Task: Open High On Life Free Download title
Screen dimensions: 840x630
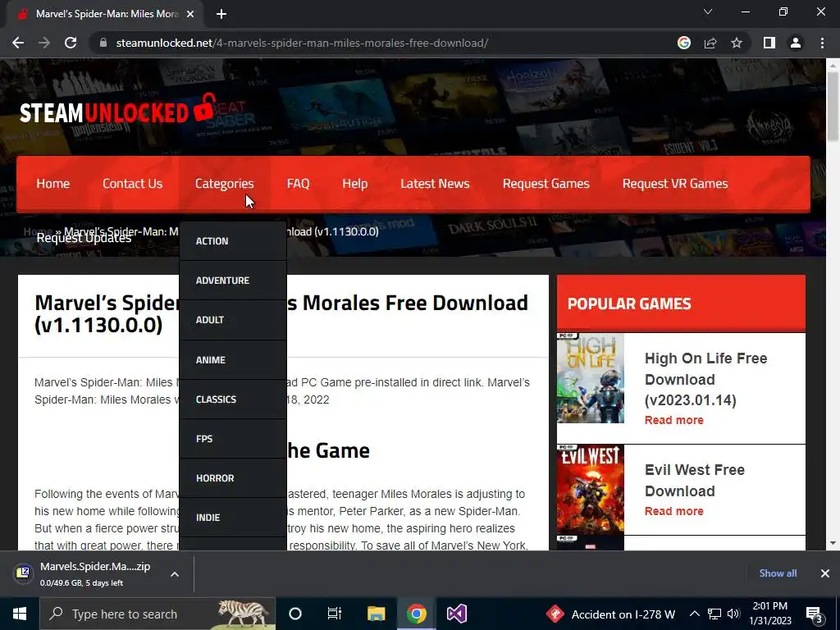Action: tap(705, 379)
